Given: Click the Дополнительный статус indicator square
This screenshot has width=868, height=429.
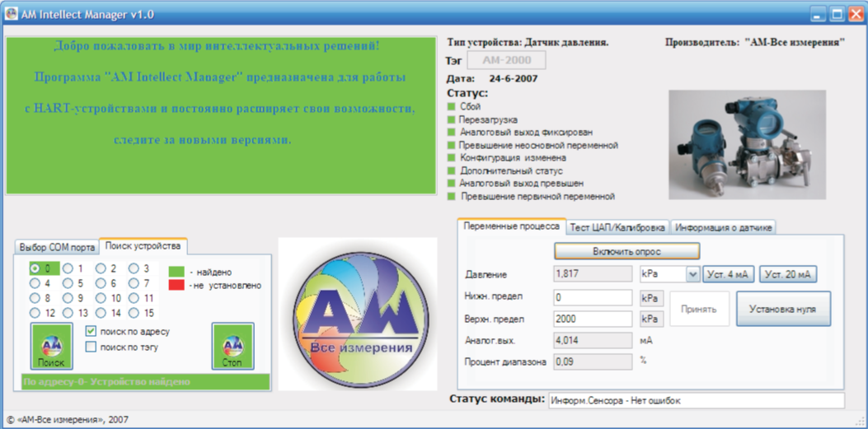Looking at the screenshot, I should coord(451,170).
